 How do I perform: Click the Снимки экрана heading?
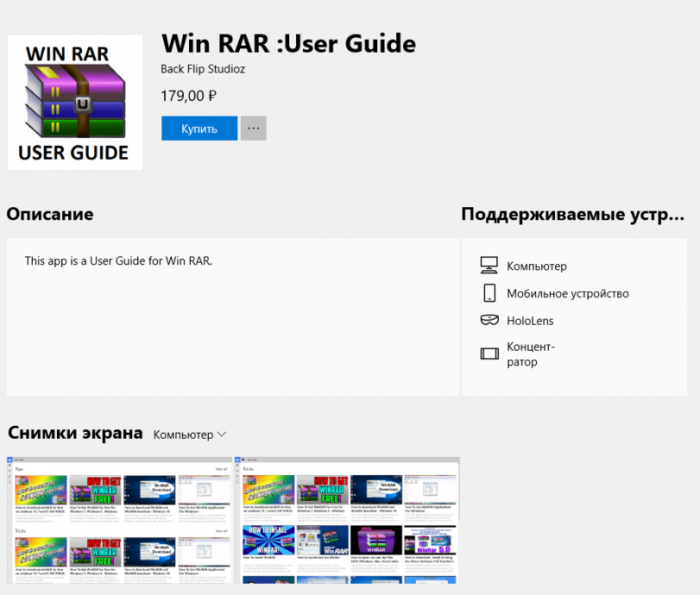click(75, 433)
